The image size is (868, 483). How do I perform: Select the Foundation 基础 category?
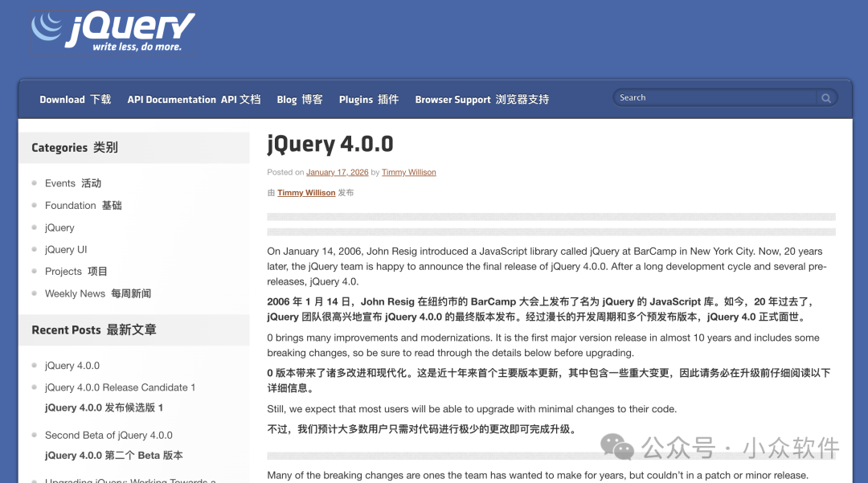(83, 205)
